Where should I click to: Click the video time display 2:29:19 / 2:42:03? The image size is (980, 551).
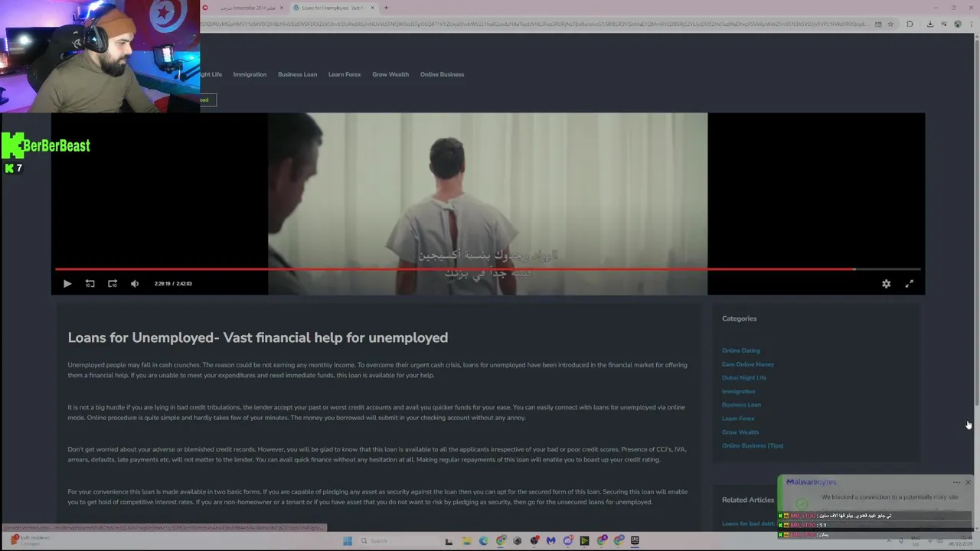coord(173,284)
